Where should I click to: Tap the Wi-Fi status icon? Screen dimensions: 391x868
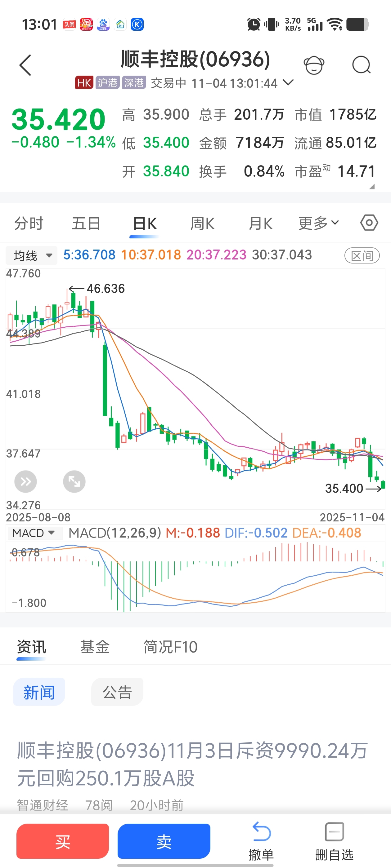(x=335, y=24)
